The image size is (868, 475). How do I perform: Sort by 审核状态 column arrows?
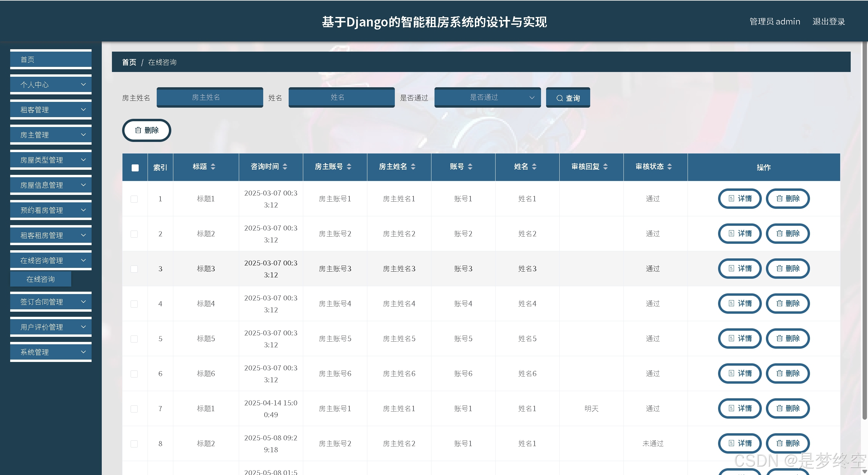[670, 166]
